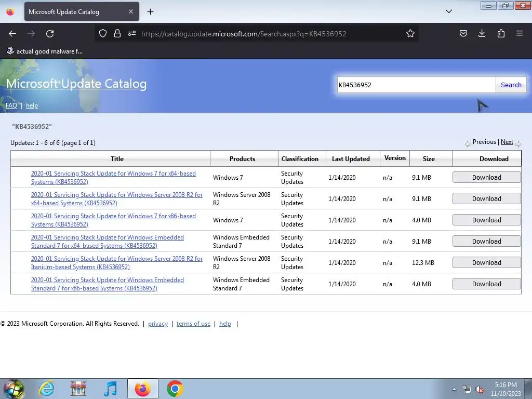The image size is (532, 399).
Task: Open the FAQ link
Action: tap(11, 105)
